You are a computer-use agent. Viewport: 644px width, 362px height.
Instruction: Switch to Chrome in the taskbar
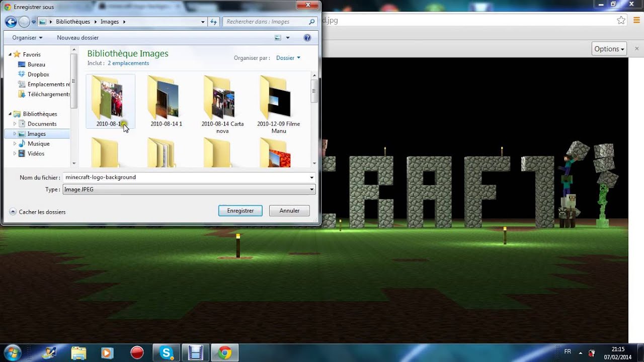[x=225, y=352]
